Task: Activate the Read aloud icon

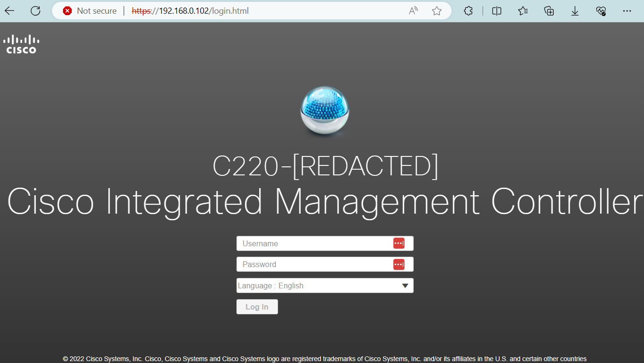Action: (413, 11)
